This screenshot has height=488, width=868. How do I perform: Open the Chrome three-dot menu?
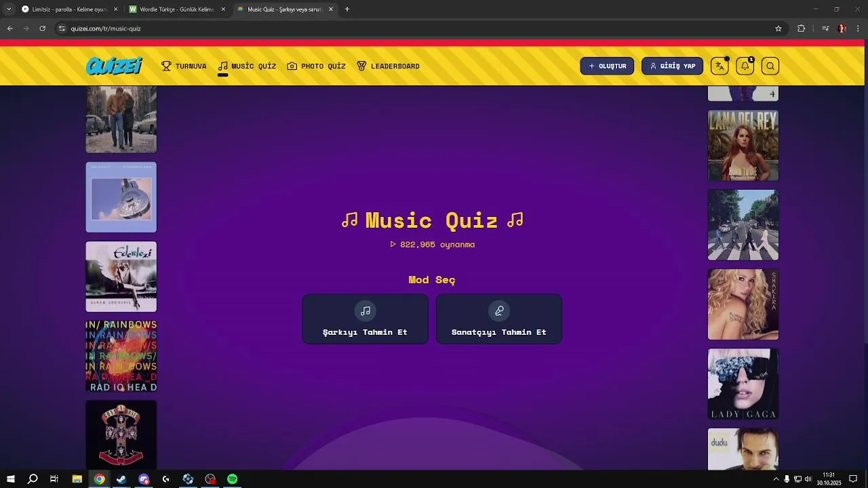click(x=858, y=28)
